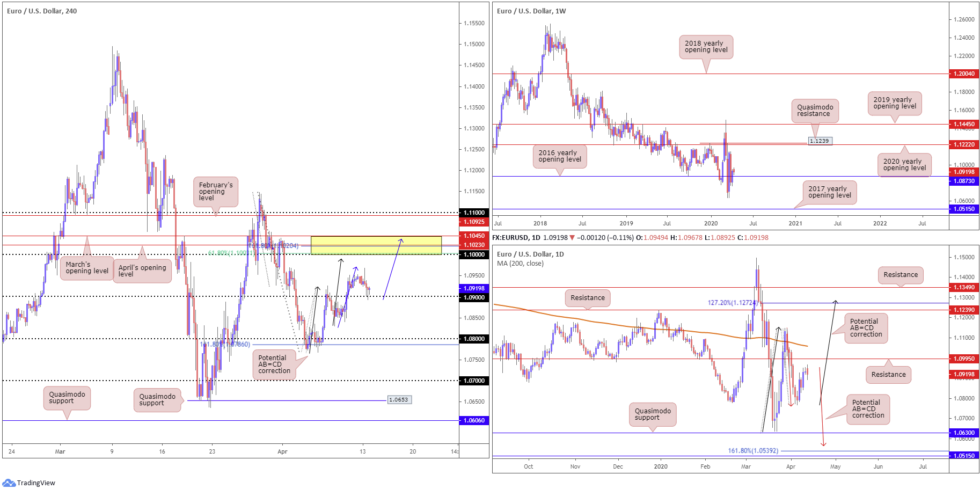Click the red 1.12220 price tag
This screenshot has width=980, height=489.
(x=964, y=144)
